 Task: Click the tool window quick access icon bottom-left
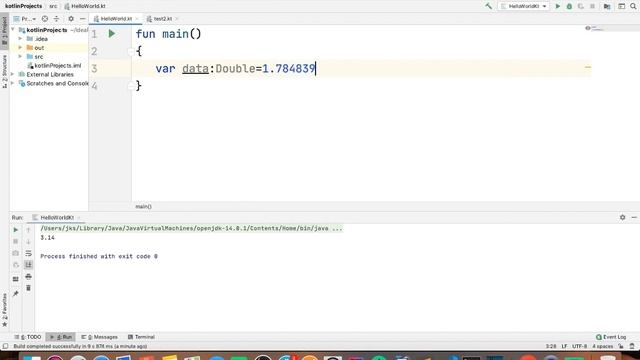click(x=5, y=347)
